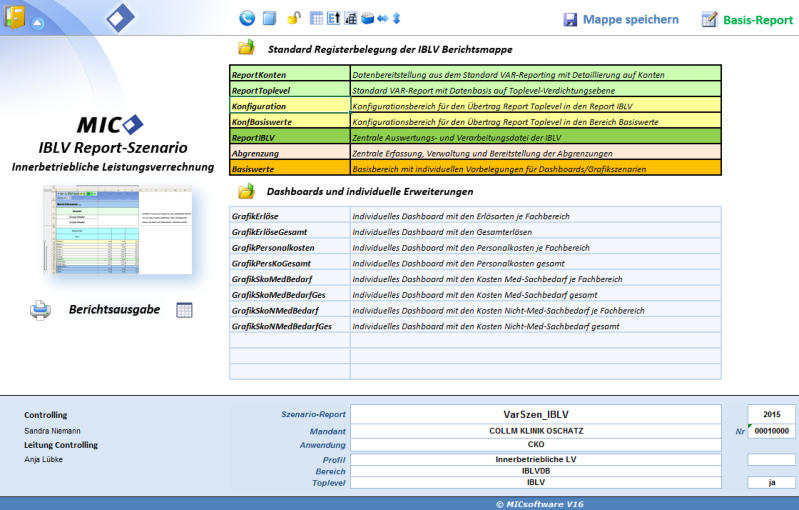Image resolution: width=799 pixels, height=510 pixels.
Task: Click the horizontal double-arrow toolbar icon
Action: (x=382, y=18)
